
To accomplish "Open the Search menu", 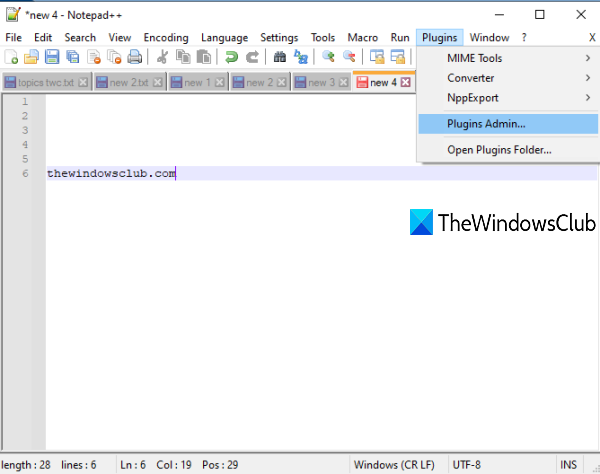I will tap(80, 37).
